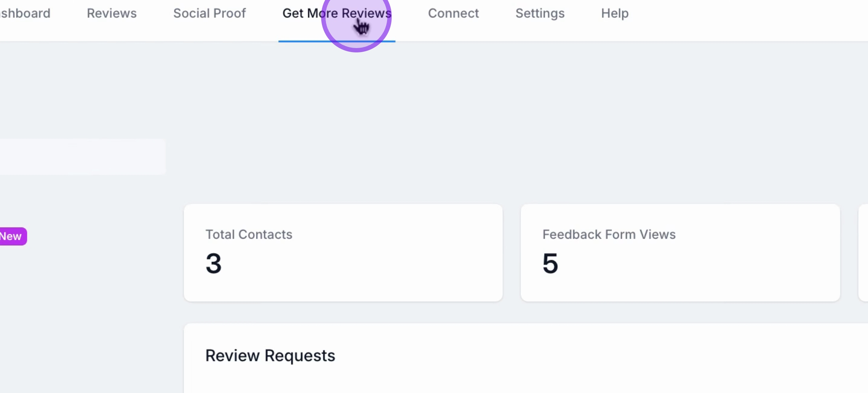
Task: Click the Total Contacts count of 3
Action: point(214,263)
